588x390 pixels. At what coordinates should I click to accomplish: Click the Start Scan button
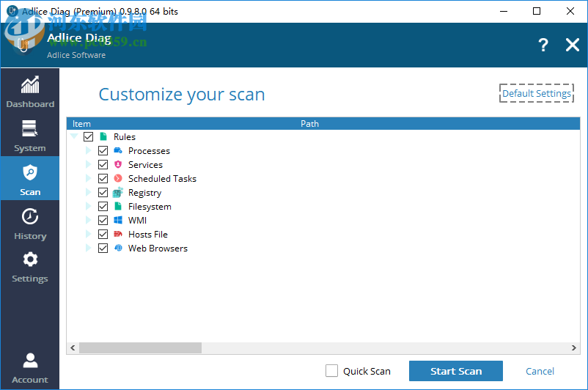pyautogui.click(x=455, y=371)
